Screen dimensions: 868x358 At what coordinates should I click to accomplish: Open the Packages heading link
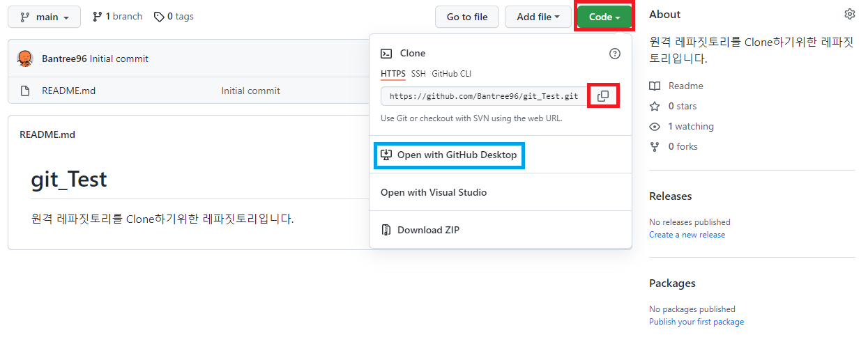point(672,283)
